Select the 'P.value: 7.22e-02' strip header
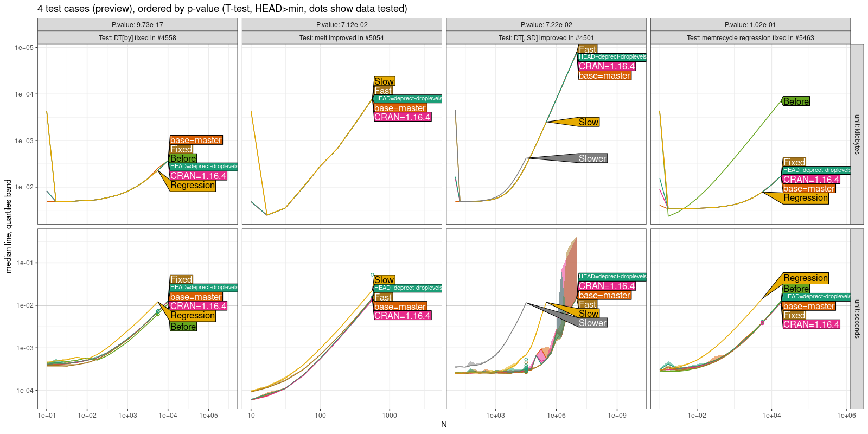Viewport: 868px width, 434px height. point(546,25)
